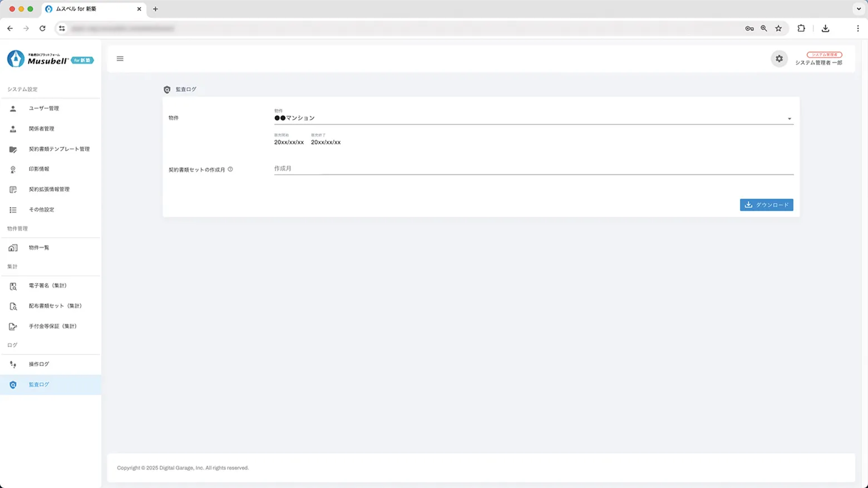Click the ユーザー管理 person icon
This screenshot has height=488, width=868.
13,109
